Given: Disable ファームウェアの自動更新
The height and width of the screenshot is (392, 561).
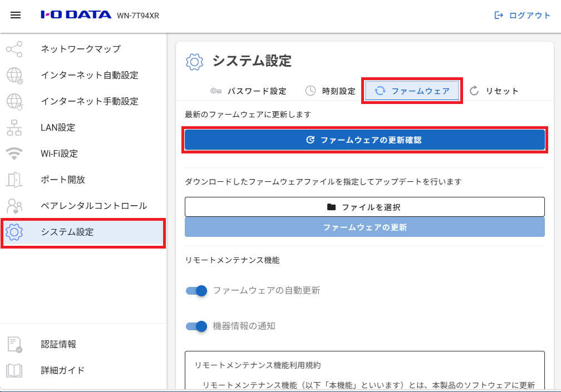Looking at the screenshot, I should (x=196, y=291).
